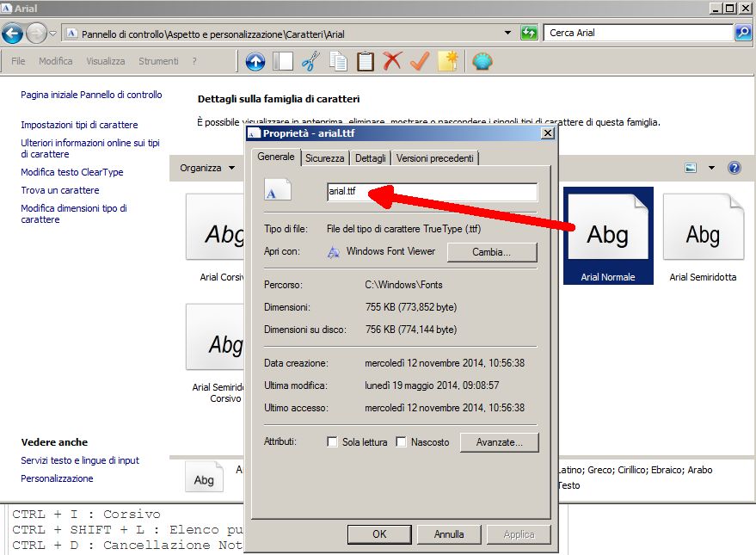Switch to the Dettagli tab
The width and height of the screenshot is (756, 555).
(x=371, y=158)
